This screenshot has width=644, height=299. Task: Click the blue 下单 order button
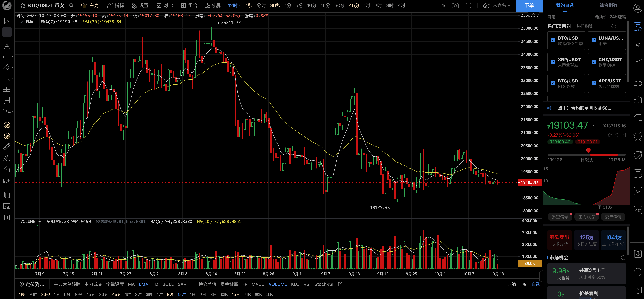(x=529, y=5)
